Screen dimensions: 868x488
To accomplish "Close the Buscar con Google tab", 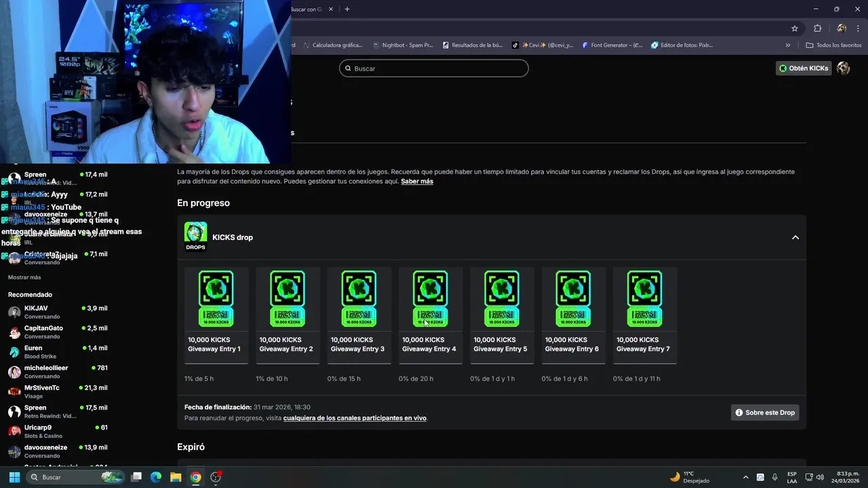I will (331, 9).
